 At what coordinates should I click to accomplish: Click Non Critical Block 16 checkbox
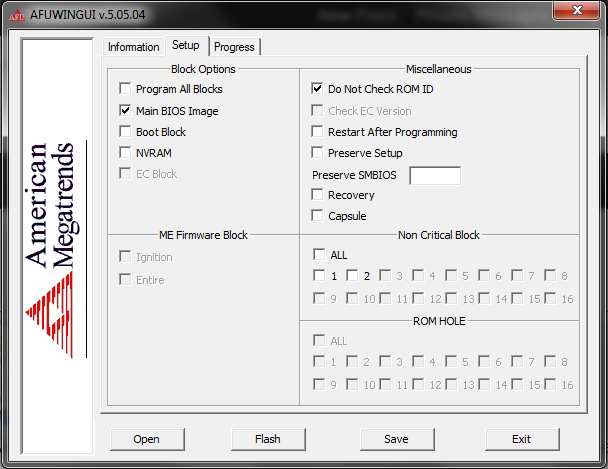[x=550, y=298]
